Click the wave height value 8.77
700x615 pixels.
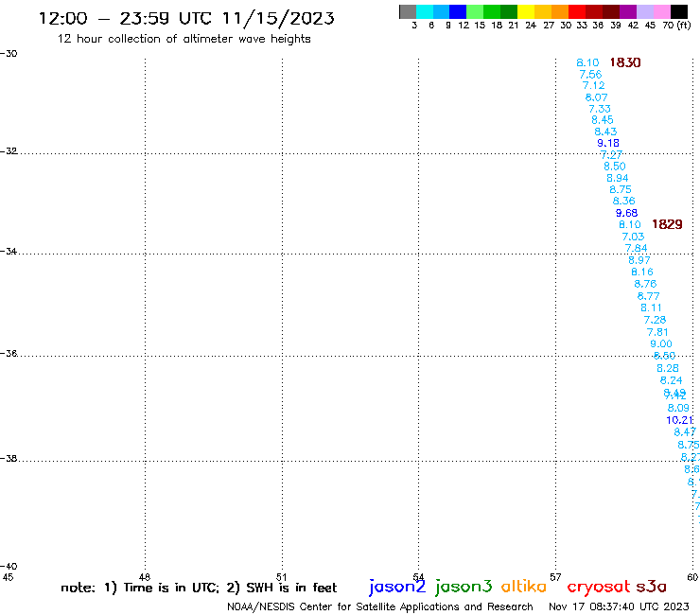click(x=648, y=296)
